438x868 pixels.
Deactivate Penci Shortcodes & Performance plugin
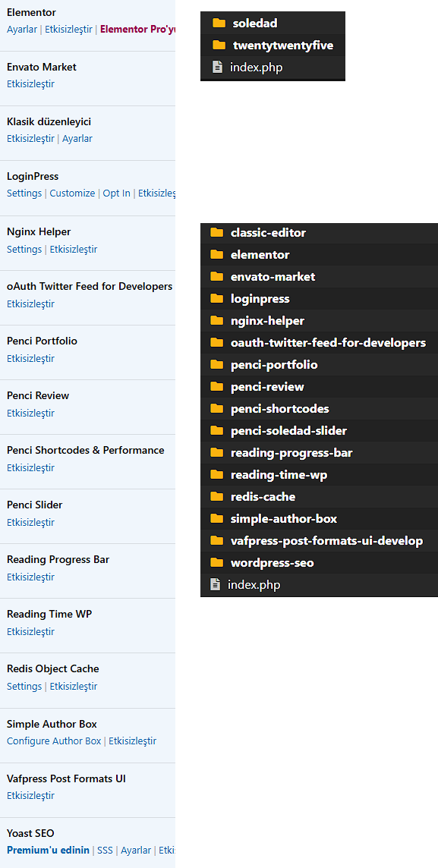coord(30,468)
